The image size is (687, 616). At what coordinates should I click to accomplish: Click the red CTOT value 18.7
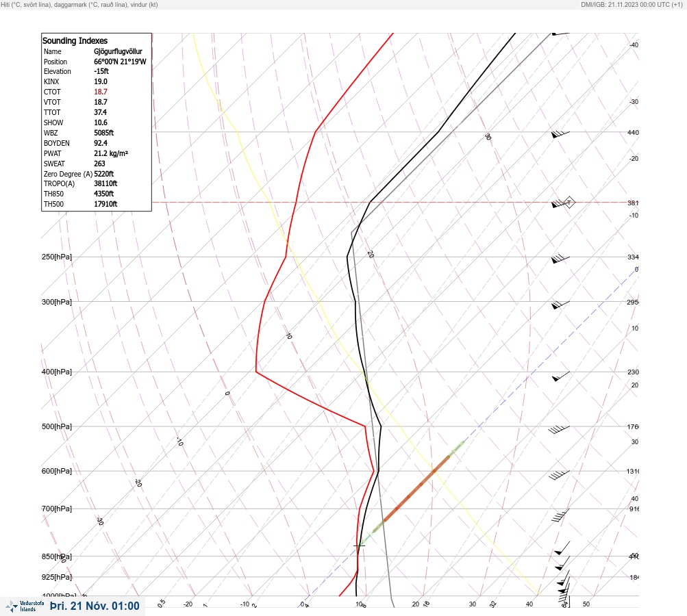point(100,92)
